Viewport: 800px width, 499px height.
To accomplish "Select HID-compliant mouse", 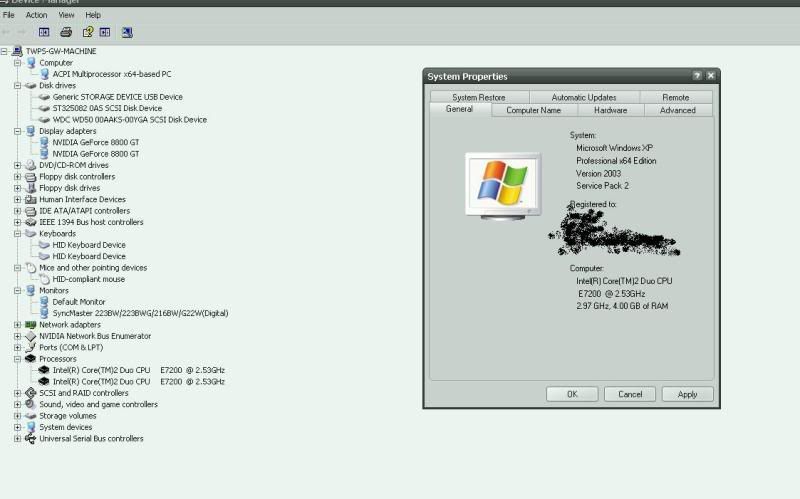I will tap(88, 279).
